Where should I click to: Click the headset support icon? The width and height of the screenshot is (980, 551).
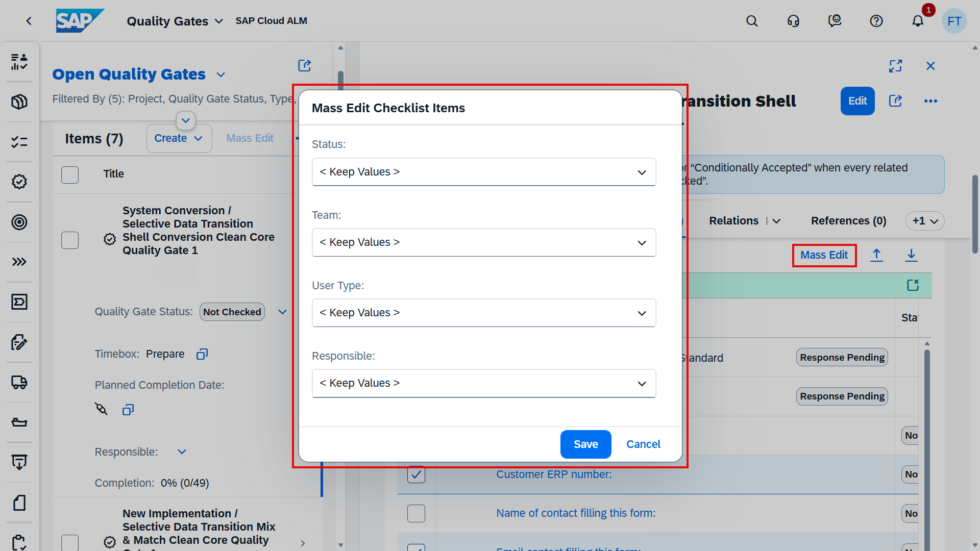(x=793, y=21)
